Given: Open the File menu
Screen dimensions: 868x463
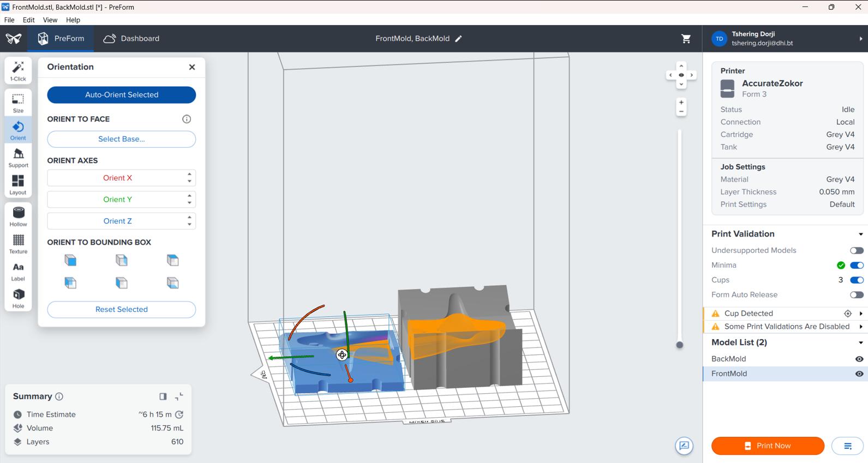Looking at the screenshot, I should tap(9, 20).
